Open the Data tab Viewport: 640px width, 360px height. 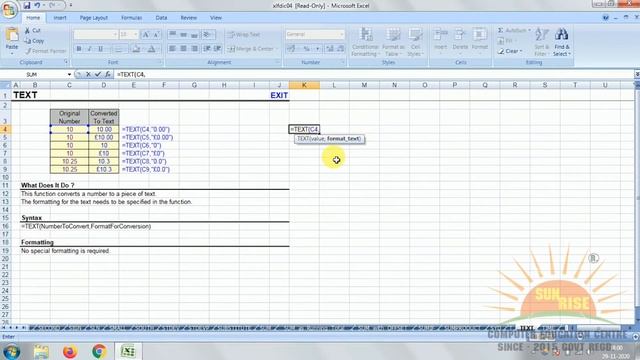coord(161,18)
